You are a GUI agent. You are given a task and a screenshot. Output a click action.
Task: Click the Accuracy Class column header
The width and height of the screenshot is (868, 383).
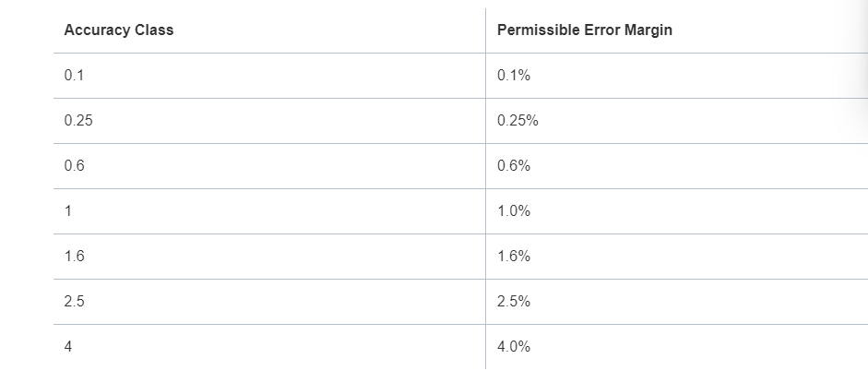[x=119, y=30]
